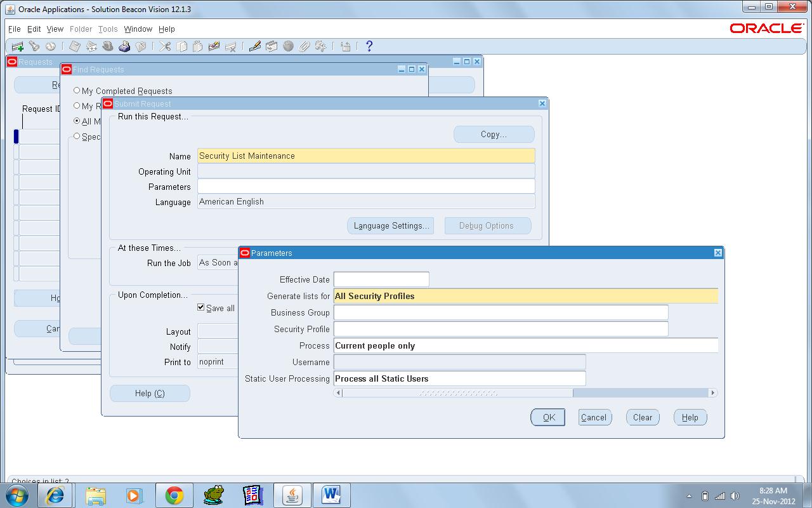
Task: Open the Window menu
Action: (138, 29)
